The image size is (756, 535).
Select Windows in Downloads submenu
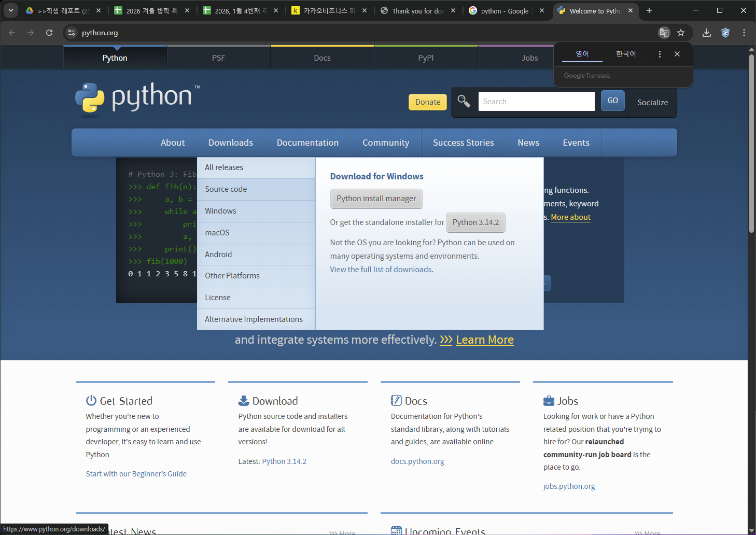point(256,211)
